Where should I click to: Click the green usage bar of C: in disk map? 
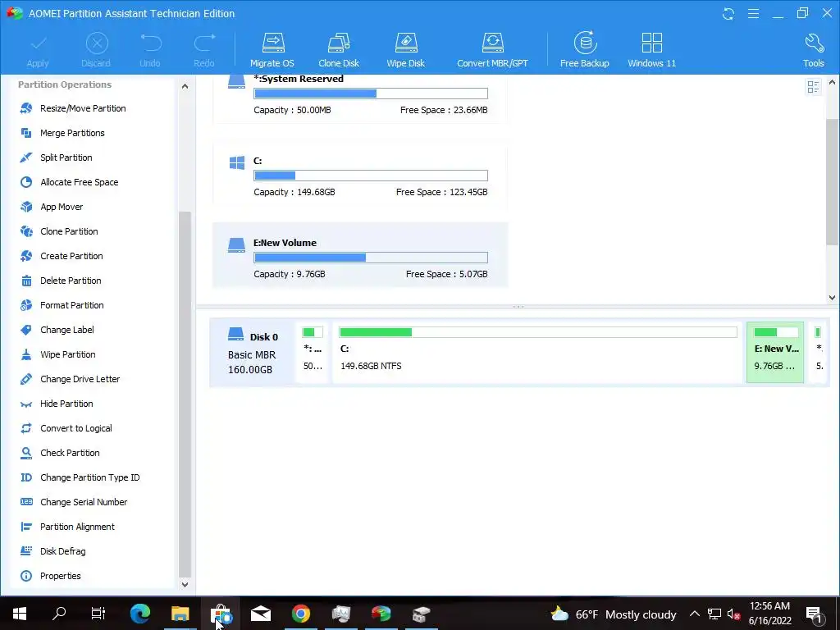(538, 332)
